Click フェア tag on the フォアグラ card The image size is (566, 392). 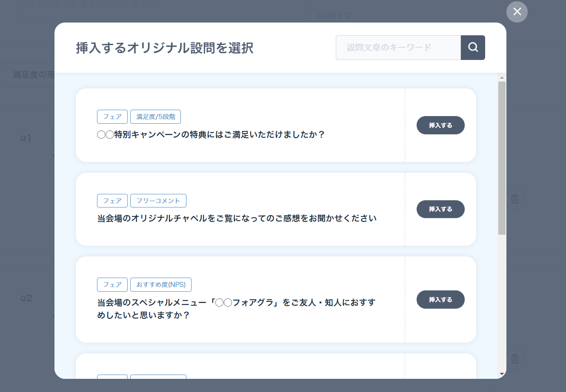click(112, 284)
